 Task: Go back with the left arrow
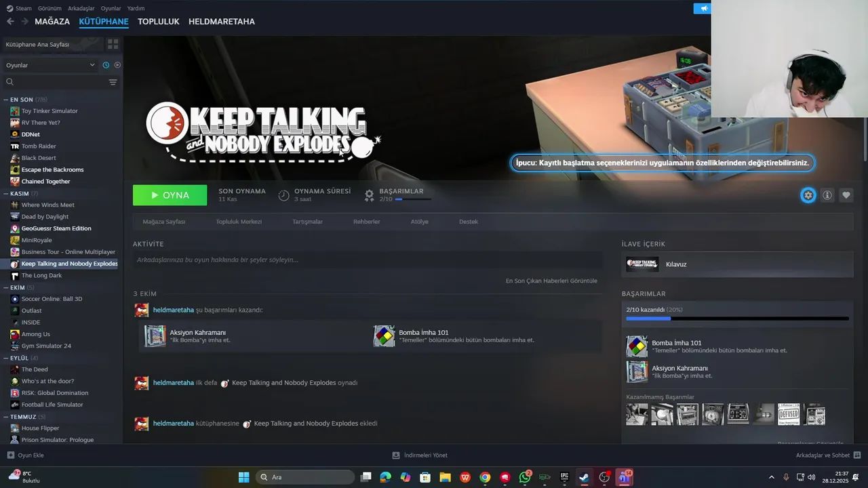10,22
